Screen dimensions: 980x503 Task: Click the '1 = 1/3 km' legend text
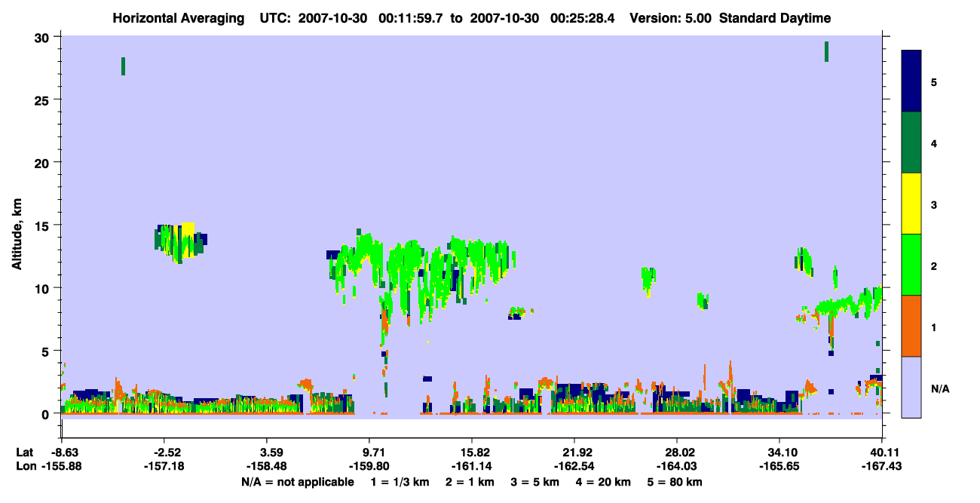point(401,482)
